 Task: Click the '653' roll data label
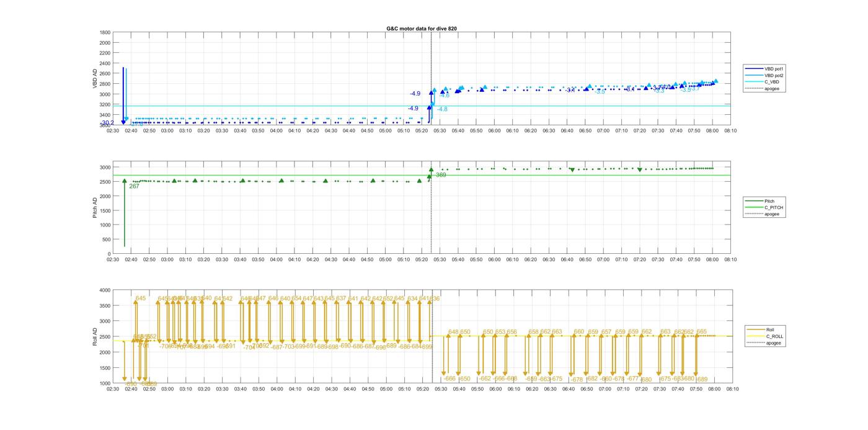point(500,332)
